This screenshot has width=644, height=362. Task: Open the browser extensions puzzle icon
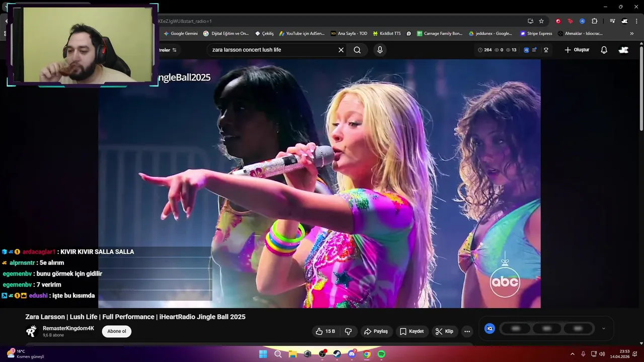point(594,21)
